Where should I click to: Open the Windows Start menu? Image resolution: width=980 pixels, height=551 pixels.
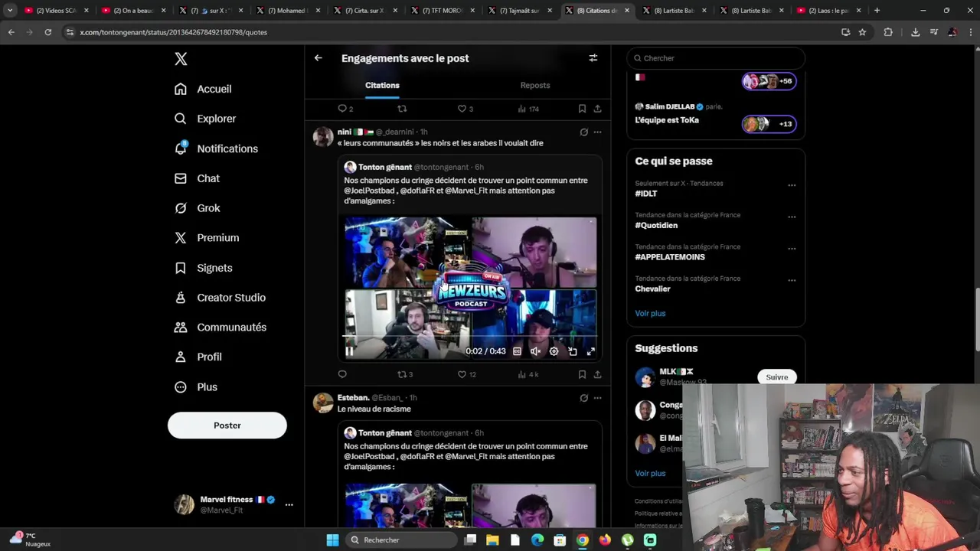(332, 540)
